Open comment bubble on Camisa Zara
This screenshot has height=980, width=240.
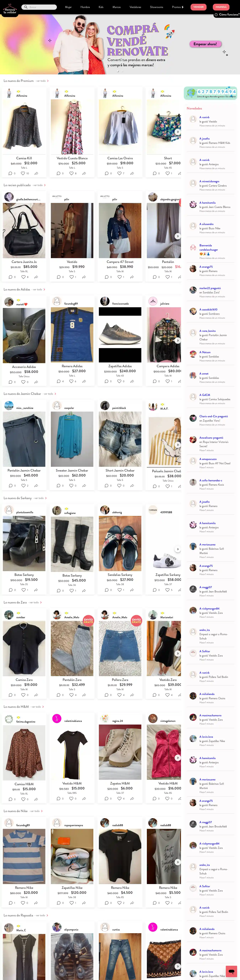point(10,695)
